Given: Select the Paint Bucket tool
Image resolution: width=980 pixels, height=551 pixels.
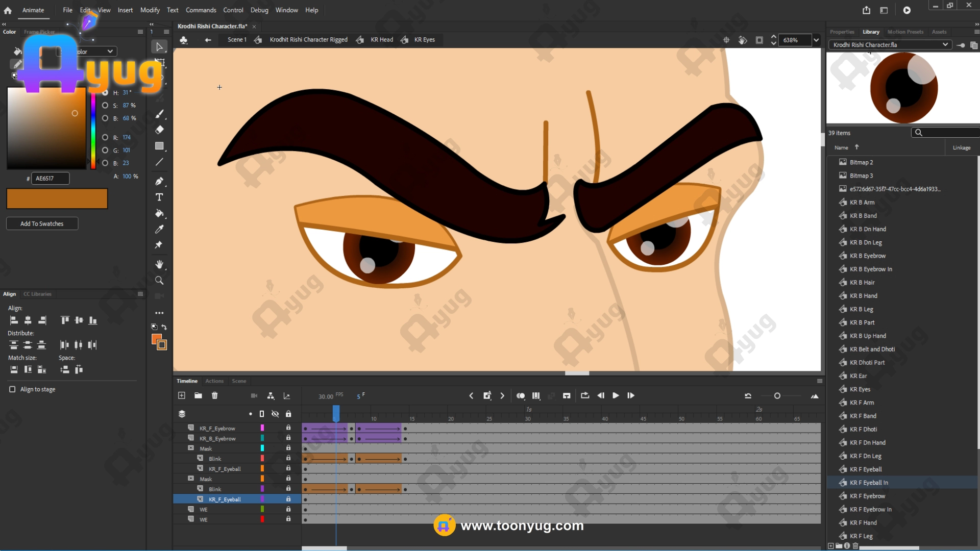Looking at the screenshot, I should pos(159,213).
